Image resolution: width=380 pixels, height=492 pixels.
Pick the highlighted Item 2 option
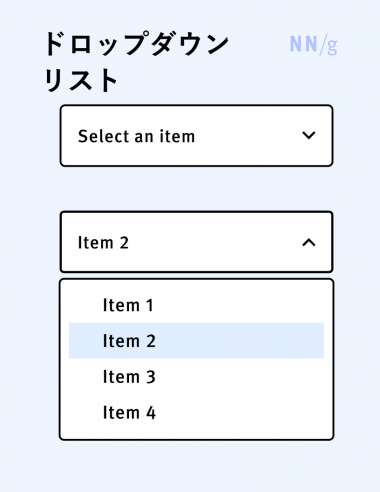coord(196,341)
